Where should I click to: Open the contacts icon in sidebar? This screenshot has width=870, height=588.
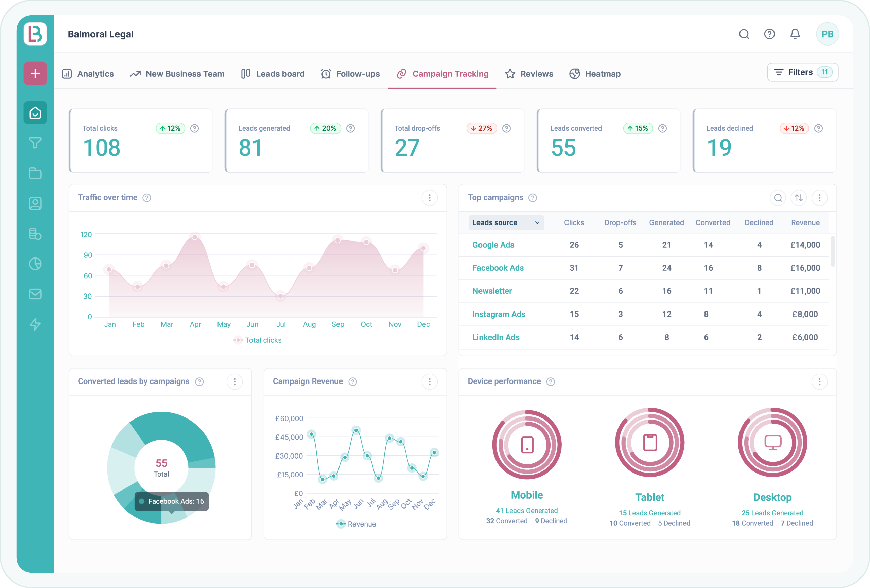pyautogui.click(x=35, y=203)
